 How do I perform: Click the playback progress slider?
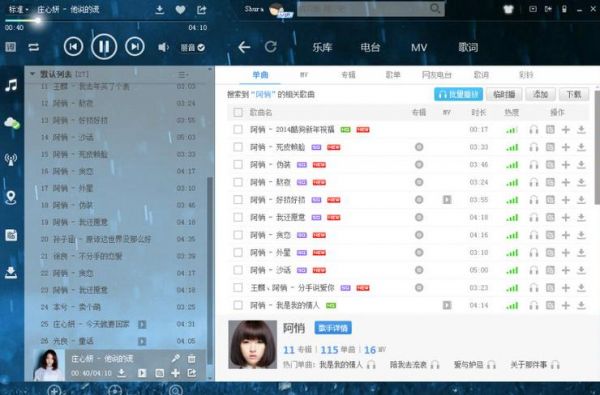tap(106, 21)
